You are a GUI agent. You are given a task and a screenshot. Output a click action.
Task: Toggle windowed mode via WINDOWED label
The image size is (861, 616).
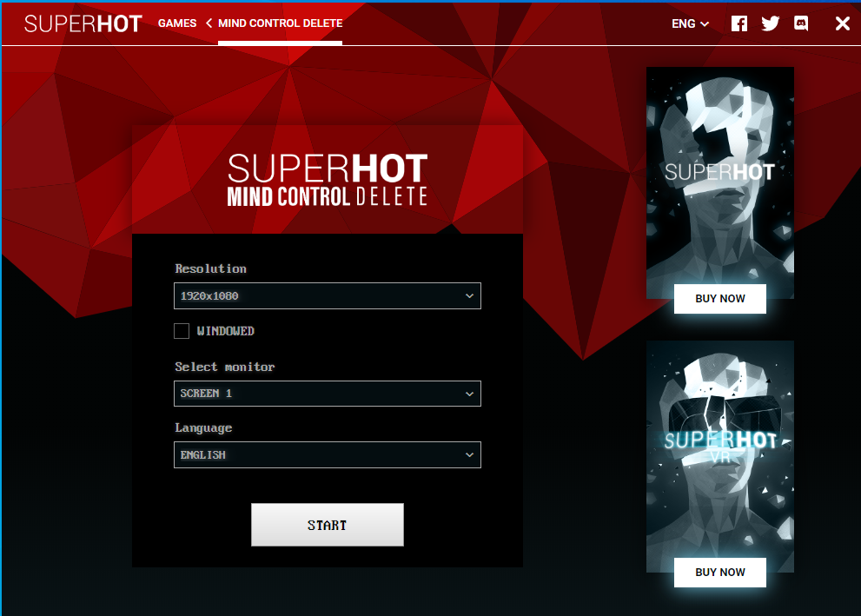(226, 331)
